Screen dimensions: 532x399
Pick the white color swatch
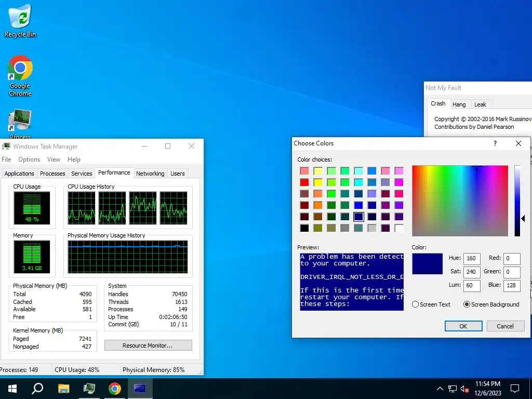pyautogui.click(x=399, y=228)
